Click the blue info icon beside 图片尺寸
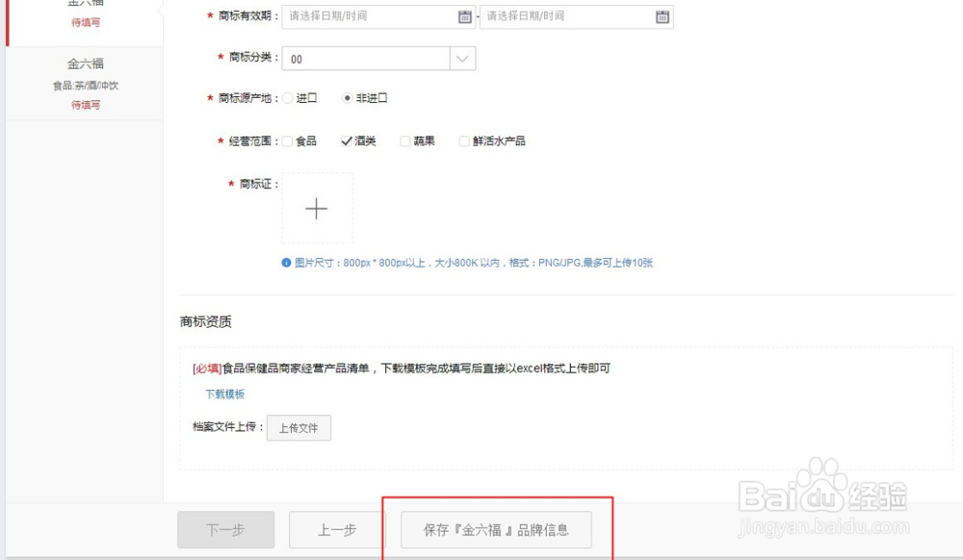 pos(286,263)
